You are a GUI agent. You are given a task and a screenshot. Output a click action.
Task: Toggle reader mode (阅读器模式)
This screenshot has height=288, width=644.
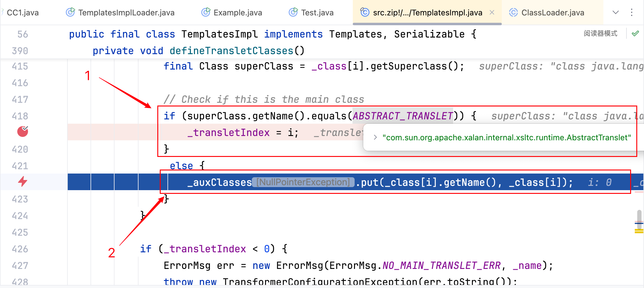click(x=600, y=34)
